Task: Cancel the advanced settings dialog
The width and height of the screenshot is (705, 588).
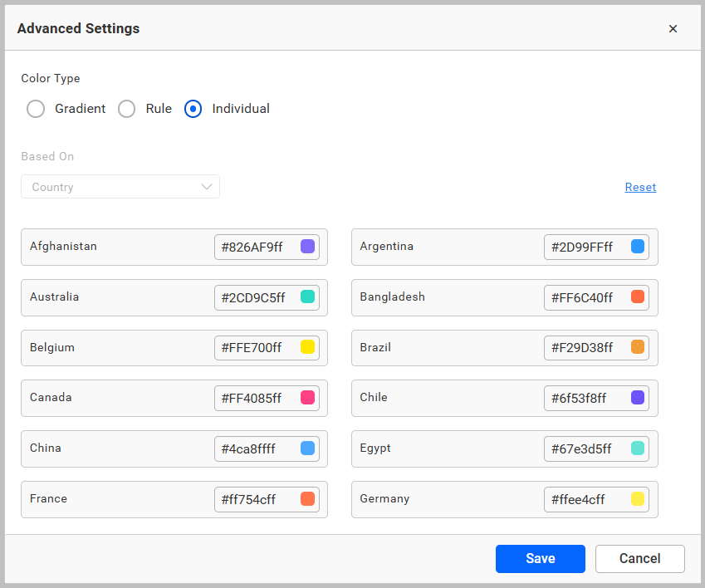Action: (x=639, y=558)
